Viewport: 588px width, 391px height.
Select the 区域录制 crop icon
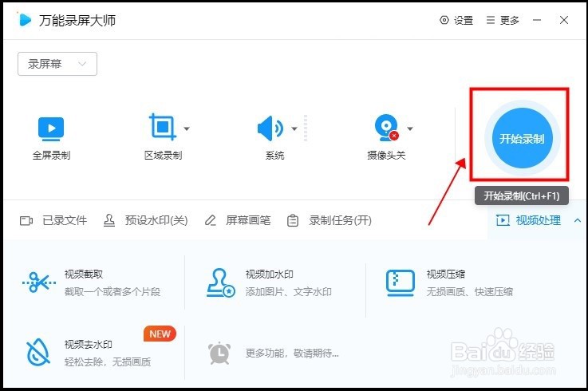tap(163, 127)
